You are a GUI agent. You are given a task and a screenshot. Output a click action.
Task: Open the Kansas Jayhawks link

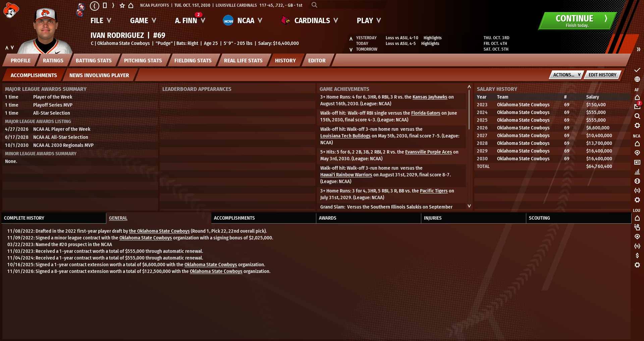pos(430,97)
